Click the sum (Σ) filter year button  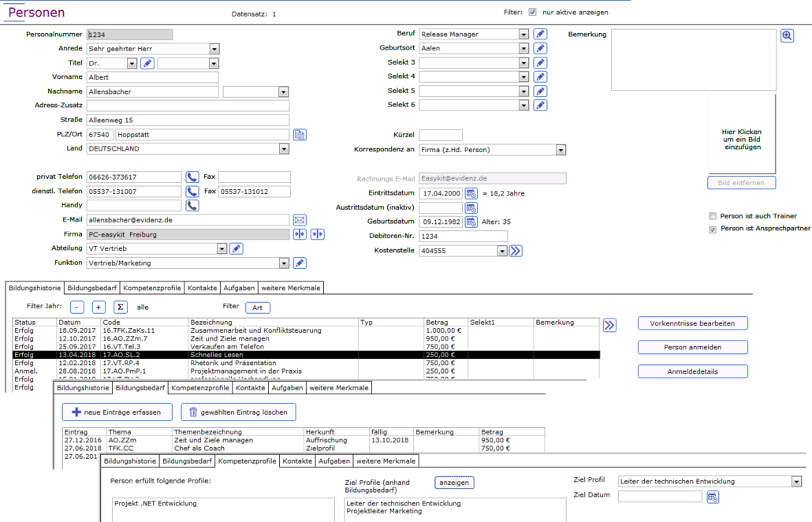click(120, 308)
